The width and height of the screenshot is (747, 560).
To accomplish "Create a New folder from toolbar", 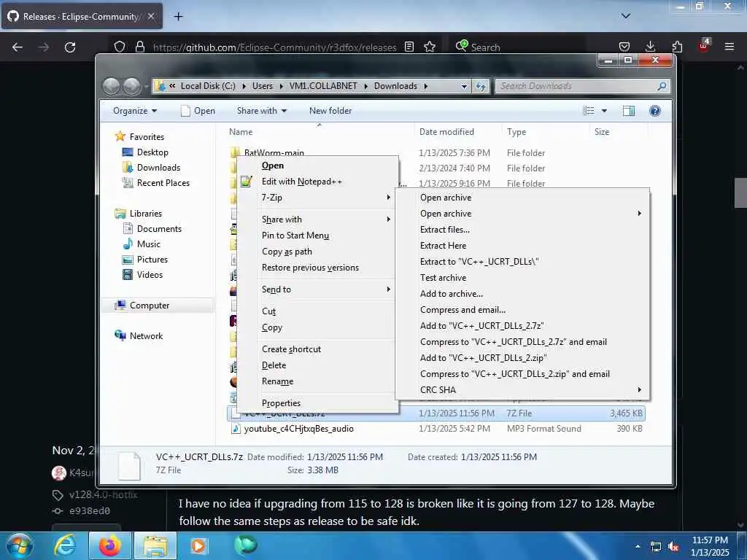I will pyautogui.click(x=330, y=111).
